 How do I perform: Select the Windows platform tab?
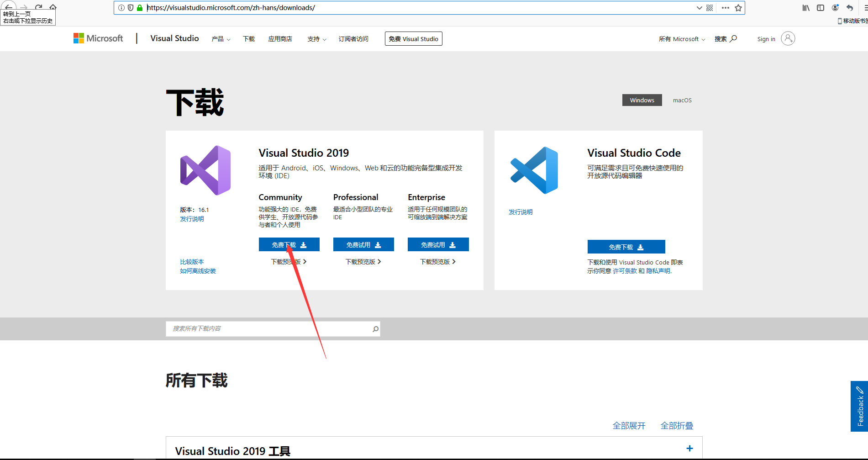click(x=642, y=100)
